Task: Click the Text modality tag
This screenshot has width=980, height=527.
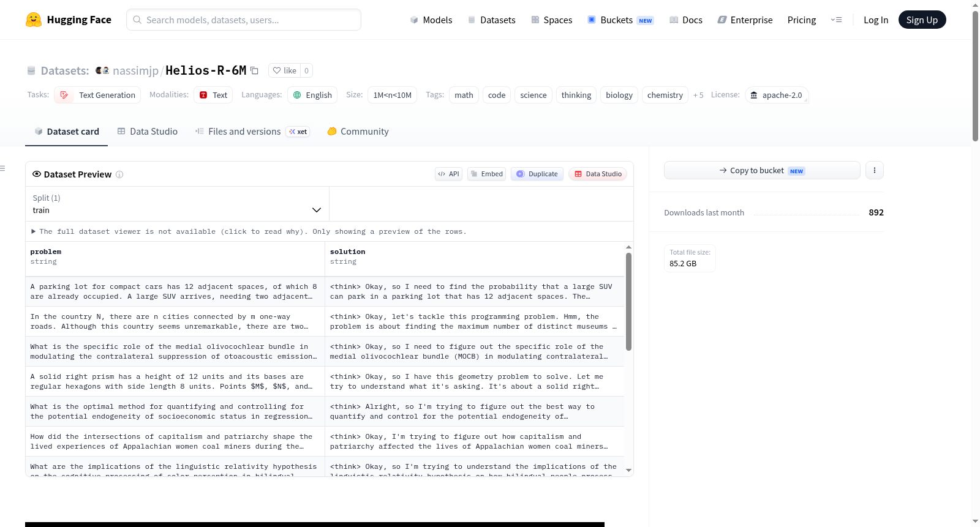Action: [x=213, y=95]
